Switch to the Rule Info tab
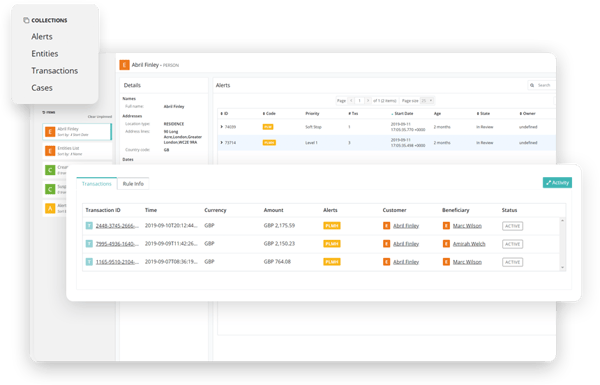600x385 pixels. point(133,184)
